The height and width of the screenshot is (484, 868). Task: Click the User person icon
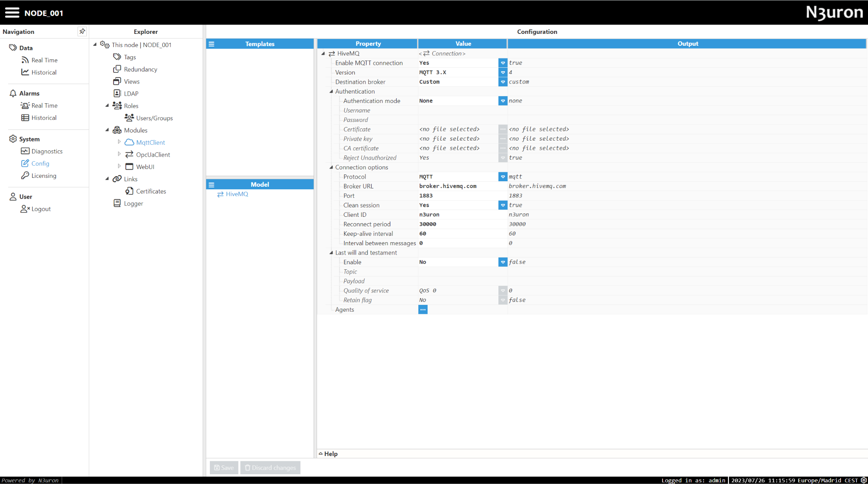click(13, 196)
